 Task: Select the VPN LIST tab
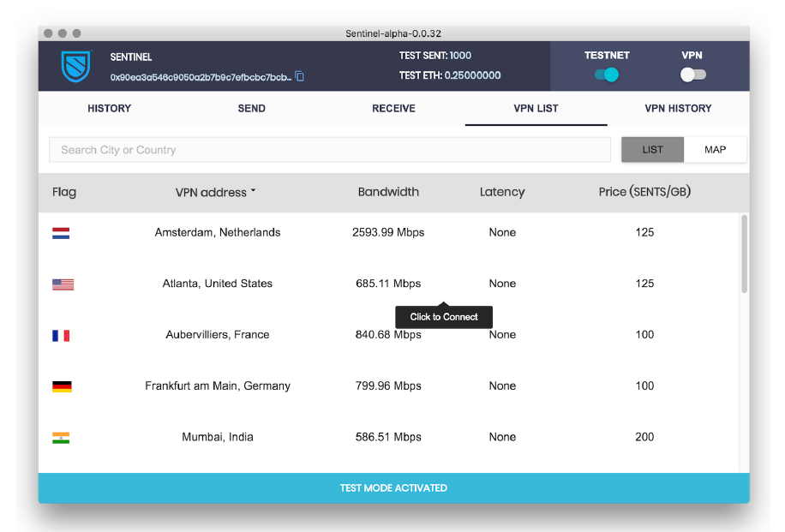point(536,108)
